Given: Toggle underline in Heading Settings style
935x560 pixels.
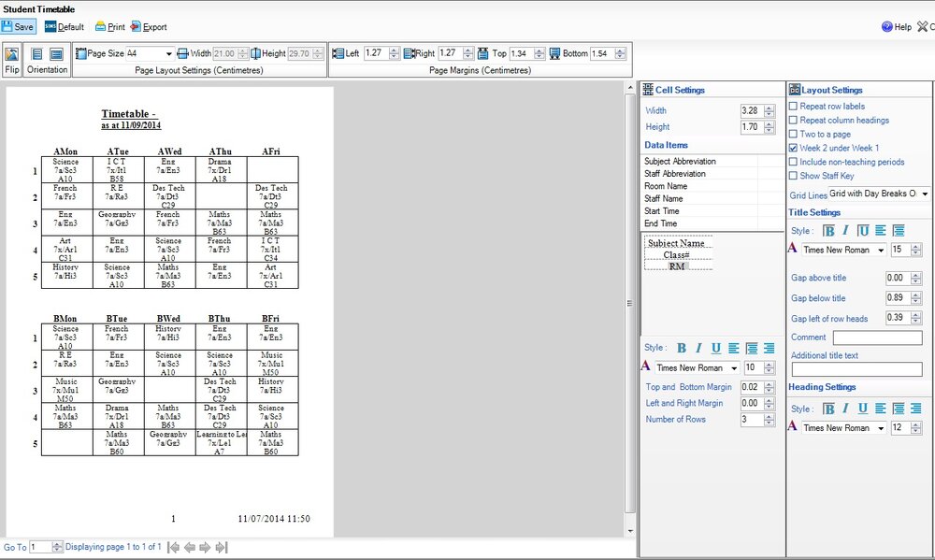Looking at the screenshot, I should pyautogui.click(x=863, y=409).
